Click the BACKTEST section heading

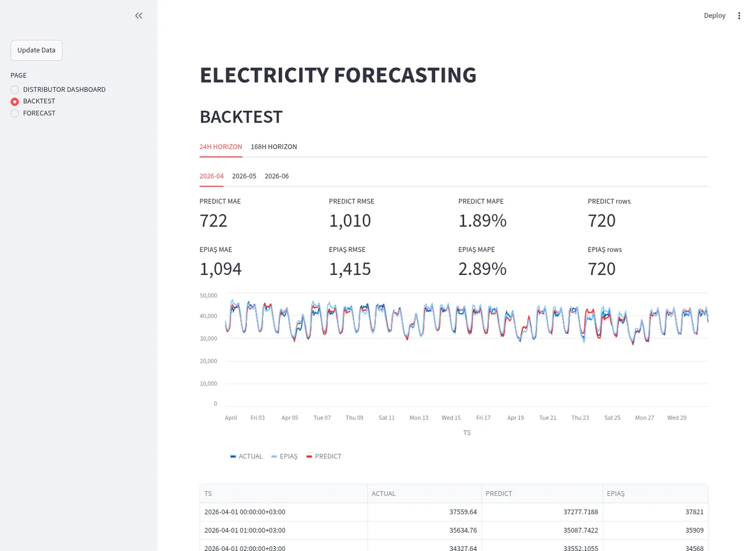pyautogui.click(x=241, y=117)
